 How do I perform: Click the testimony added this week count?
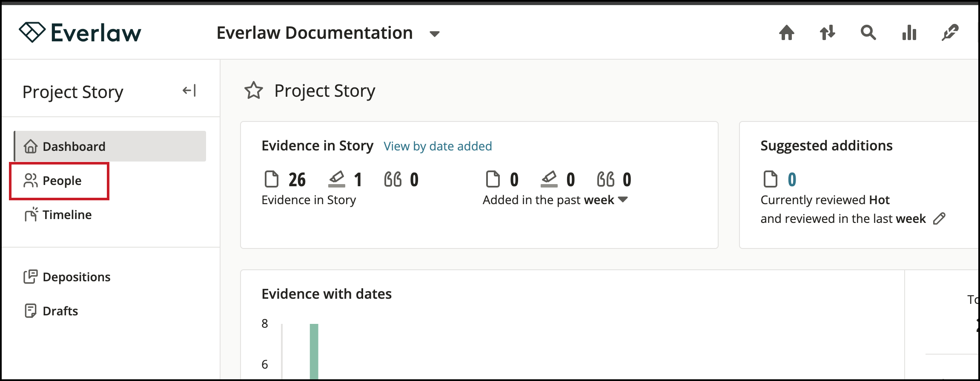tap(627, 179)
